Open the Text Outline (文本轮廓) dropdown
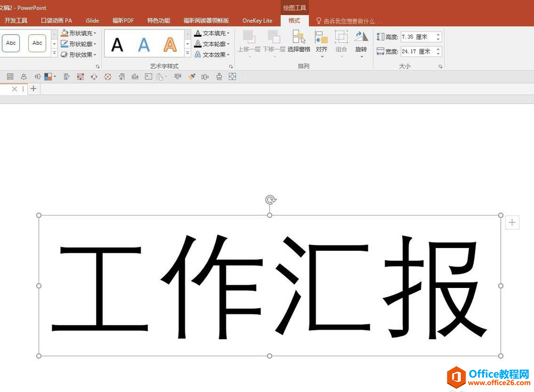The width and height of the screenshot is (534, 392). click(213, 44)
